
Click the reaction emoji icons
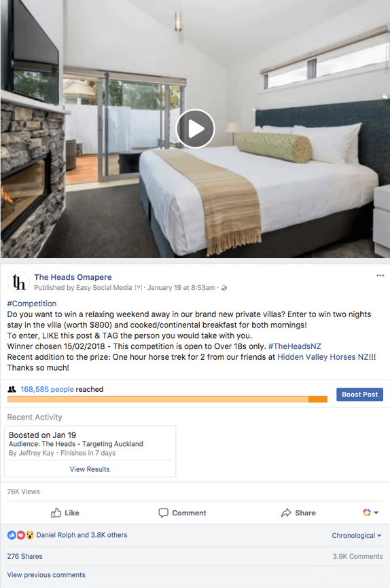click(20, 535)
